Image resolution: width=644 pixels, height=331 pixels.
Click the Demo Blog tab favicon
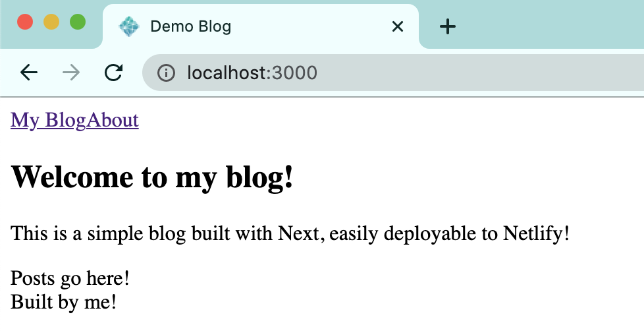[x=128, y=26]
